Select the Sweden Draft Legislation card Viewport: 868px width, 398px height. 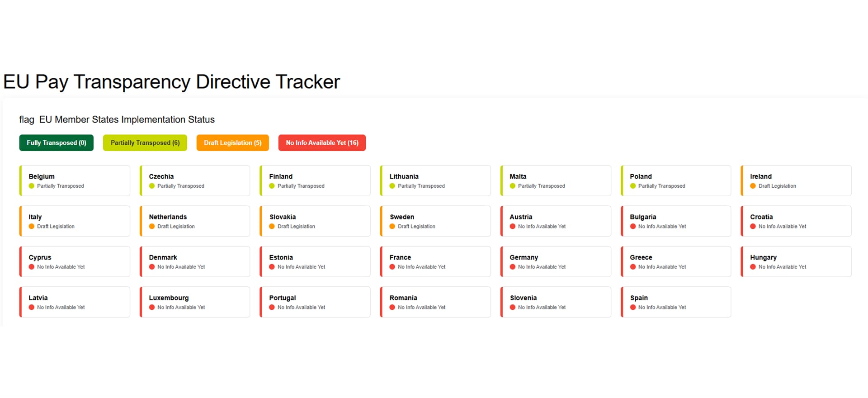click(435, 221)
